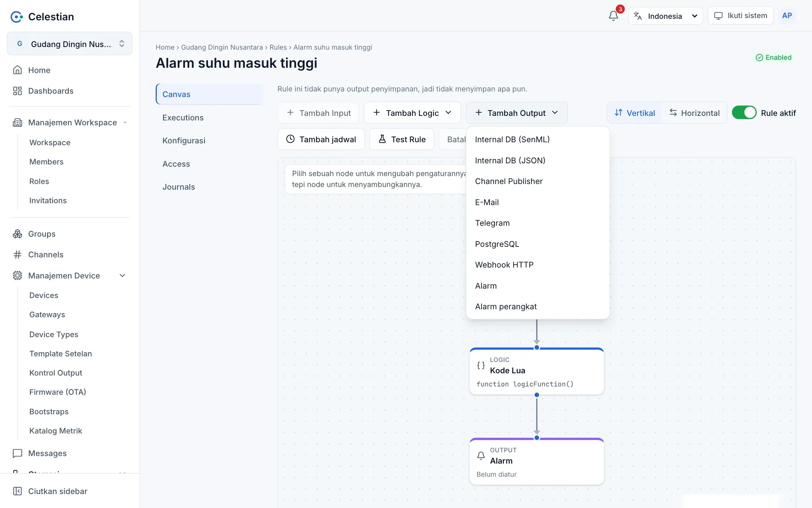Collapse the Manajemen Device section
812x508 pixels.
tap(70, 275)
